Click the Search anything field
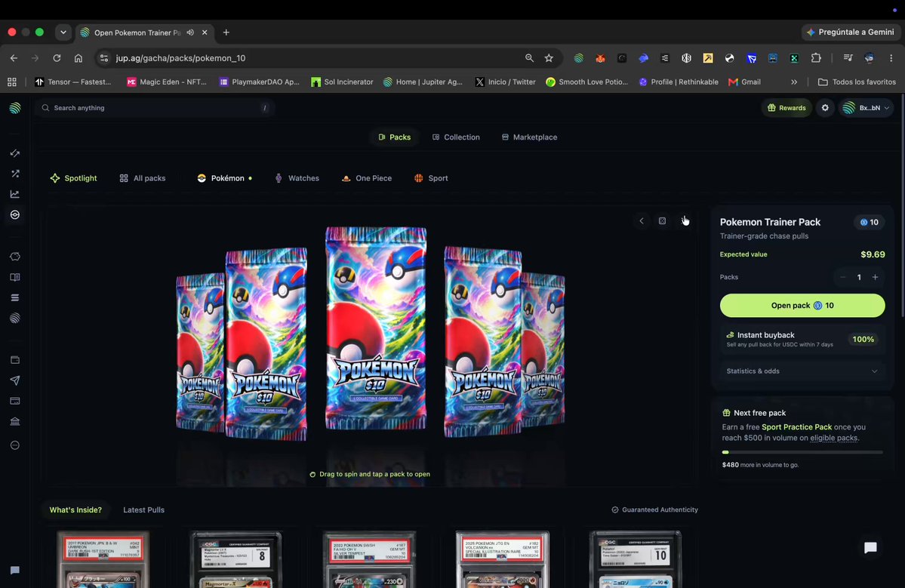Viewport: 905px width, 588px height. coord(154,108)
